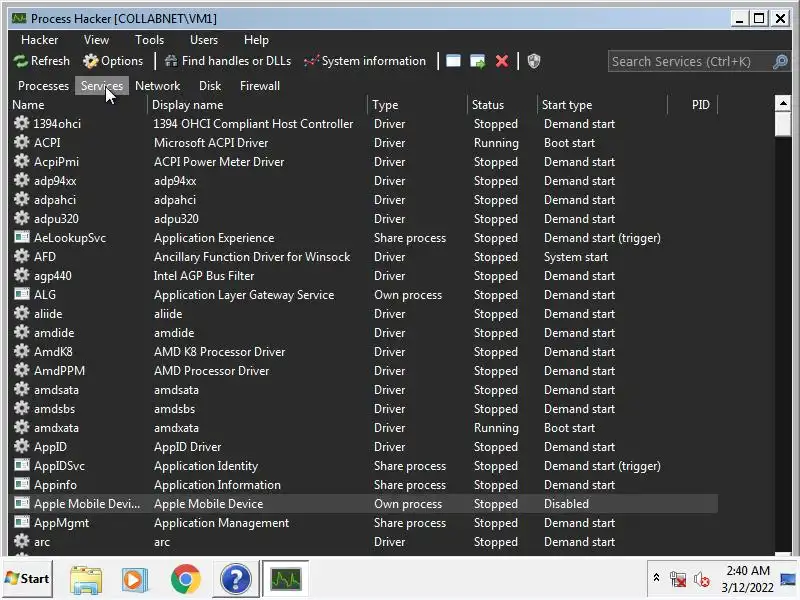The image size is (800, 600).
Task: Click the gear icon of adpu320 service
Action: [x=21, y=218]
